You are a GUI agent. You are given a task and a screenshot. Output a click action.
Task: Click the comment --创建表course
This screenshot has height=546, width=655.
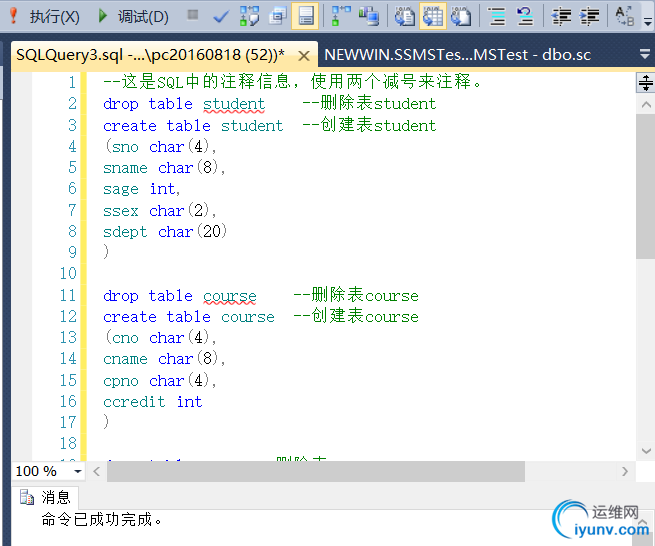tap(356, 316)
